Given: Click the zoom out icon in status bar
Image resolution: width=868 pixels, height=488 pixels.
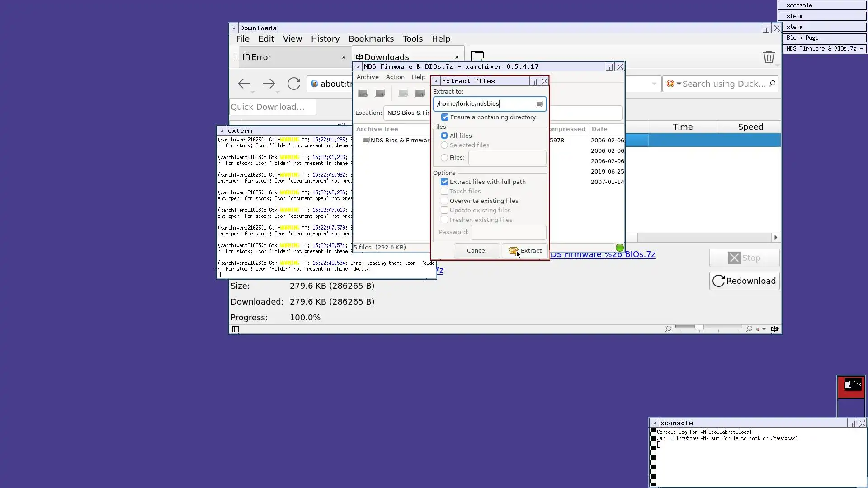Looking at the screenshot, I should coord(668,329).
